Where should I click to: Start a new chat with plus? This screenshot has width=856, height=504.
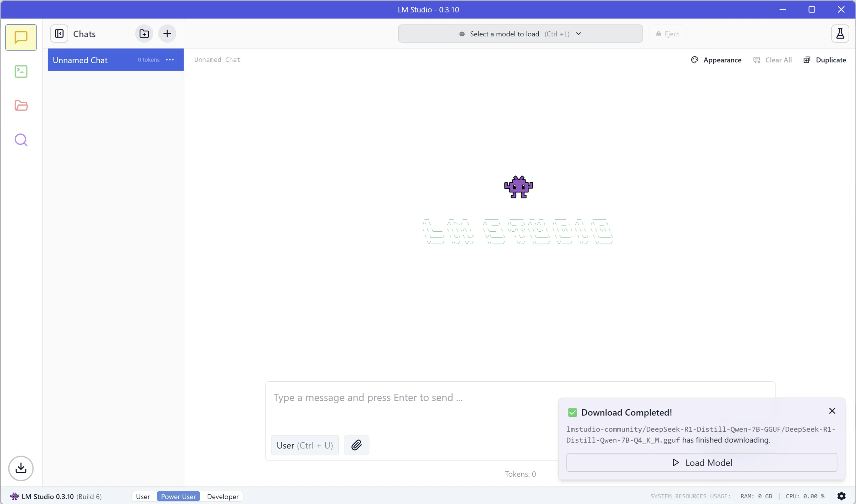[x=167, y=34]
